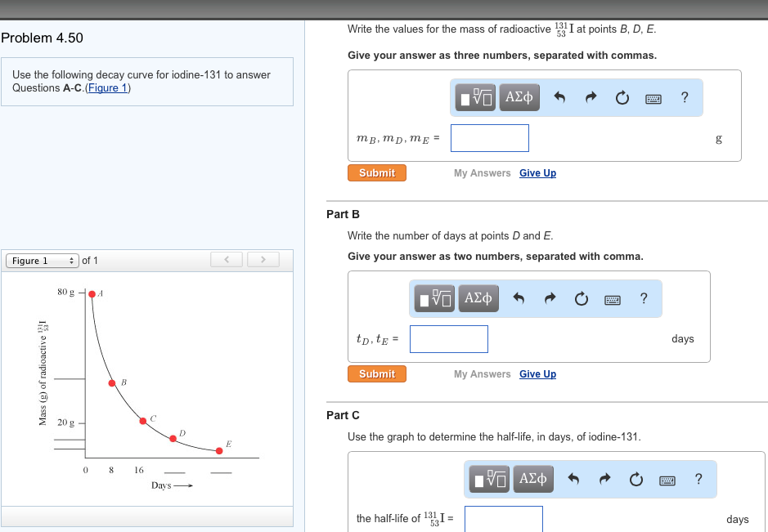The image size is (768, 532).
Task: Click redo arrow in Part B toolbar
Action: (x=550, y=298)
